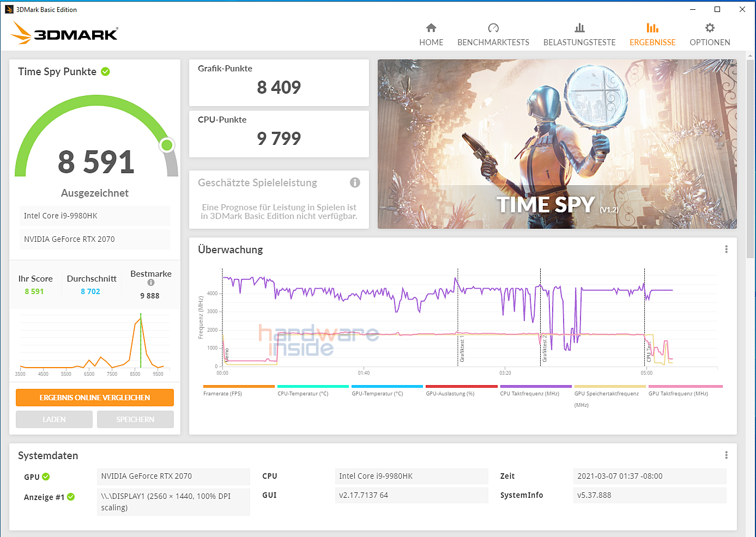Click the SPEICHERN button
Image resolution: width=756 pixels, height=537 pixels.
click(x=135, y=419)
